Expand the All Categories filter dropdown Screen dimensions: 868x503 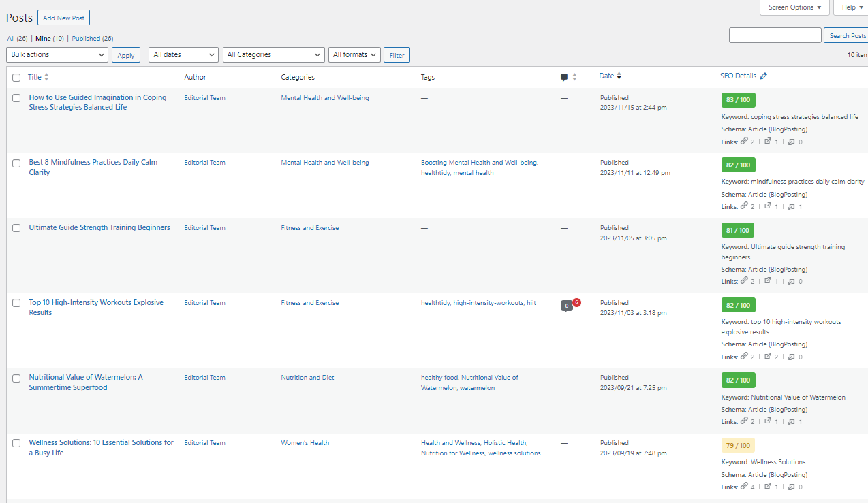274,54
